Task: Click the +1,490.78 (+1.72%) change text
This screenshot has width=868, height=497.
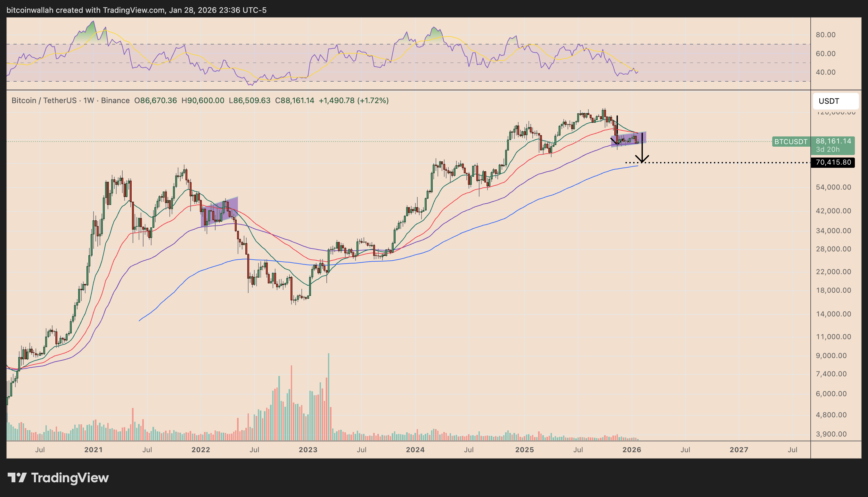Action: tap(353, 101)
